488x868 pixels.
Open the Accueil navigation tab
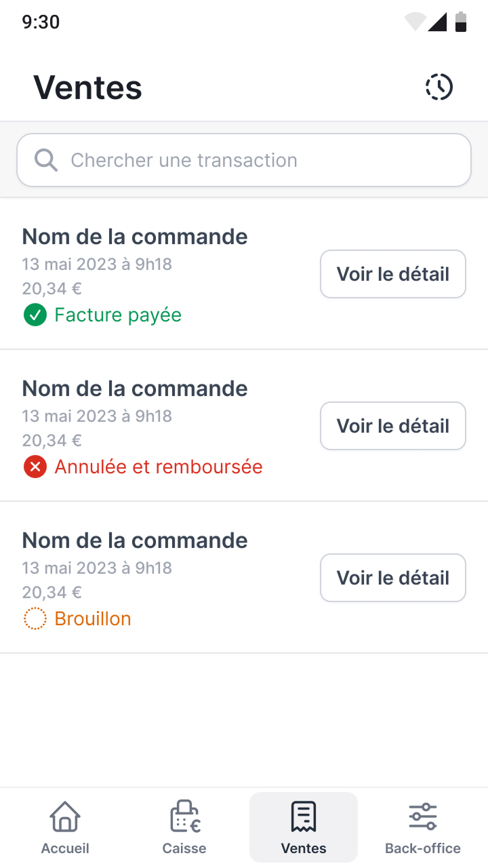[x=64, y=827]
